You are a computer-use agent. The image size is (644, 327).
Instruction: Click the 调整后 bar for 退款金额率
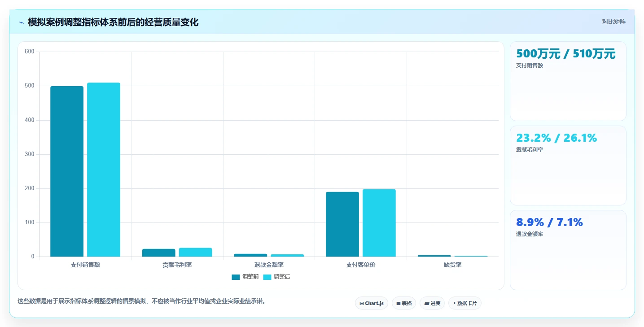[287, 256]
